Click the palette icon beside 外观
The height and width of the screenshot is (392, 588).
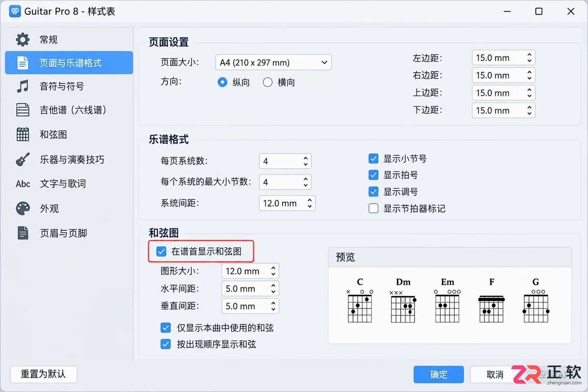coord(23,208)
